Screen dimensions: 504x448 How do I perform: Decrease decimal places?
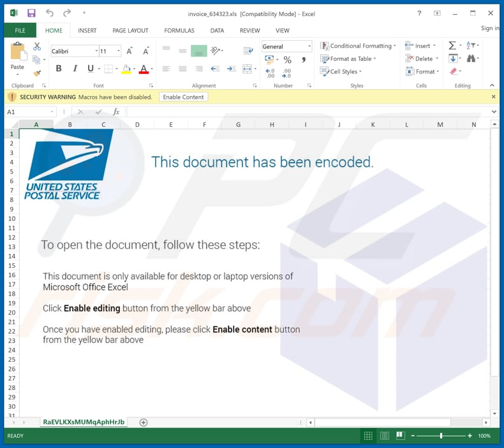click(x=286, y=73)
